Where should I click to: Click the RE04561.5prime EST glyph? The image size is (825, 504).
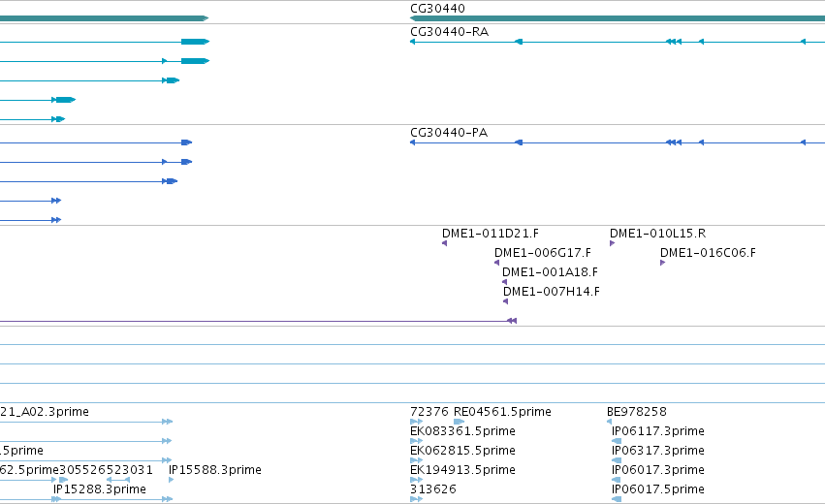(459, 422)
